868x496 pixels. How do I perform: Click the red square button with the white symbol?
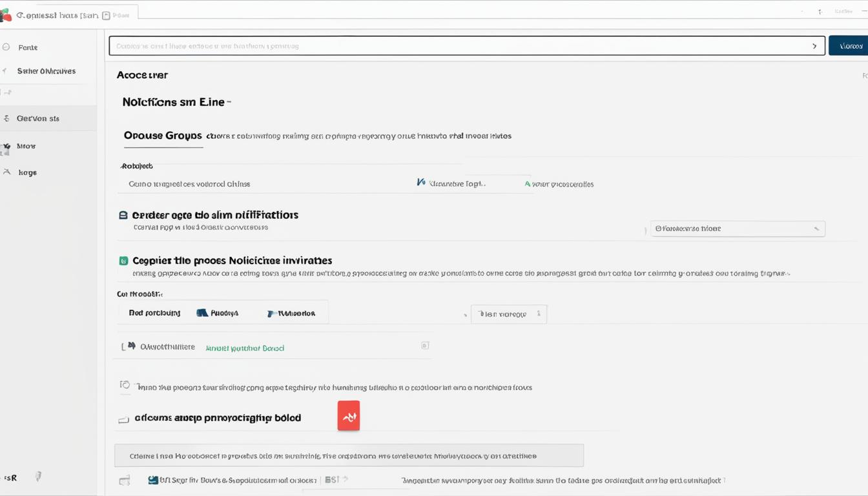(349, 416)
